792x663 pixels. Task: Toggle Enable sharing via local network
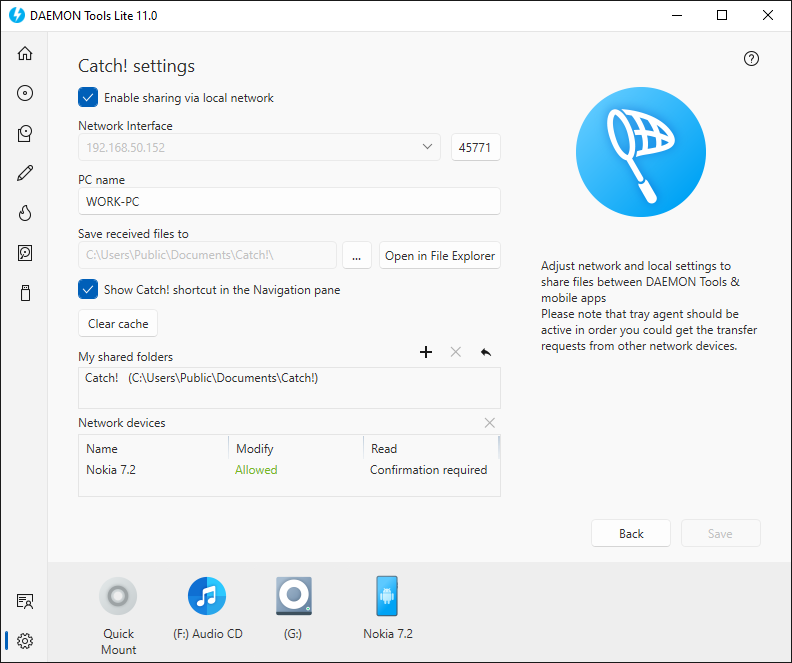point(88,97)
